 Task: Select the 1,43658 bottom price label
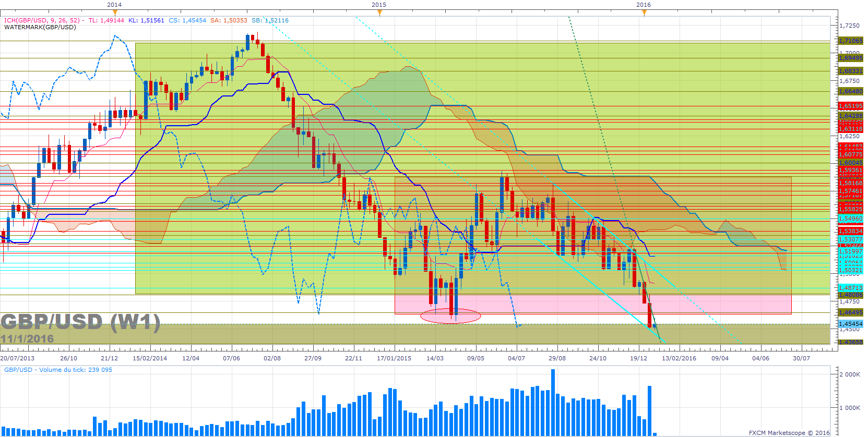pyautogui.click(x=851, y=342)
